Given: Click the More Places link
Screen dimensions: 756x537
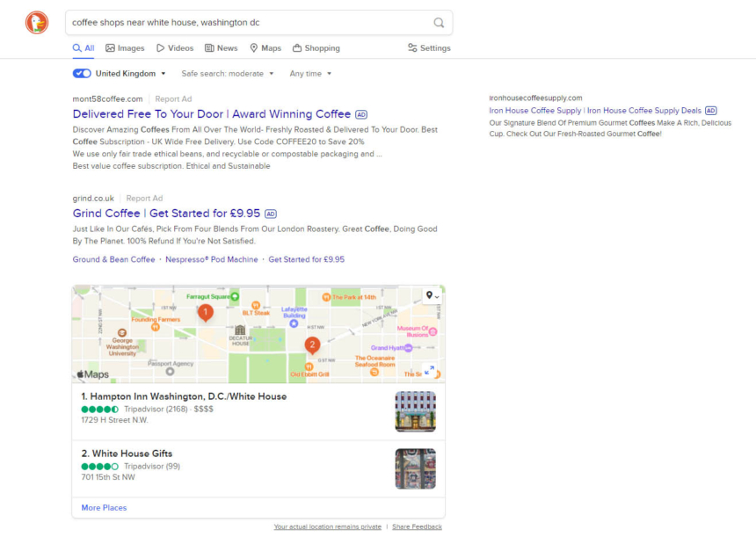Looking at the screenshot, I should pos(104,508).
